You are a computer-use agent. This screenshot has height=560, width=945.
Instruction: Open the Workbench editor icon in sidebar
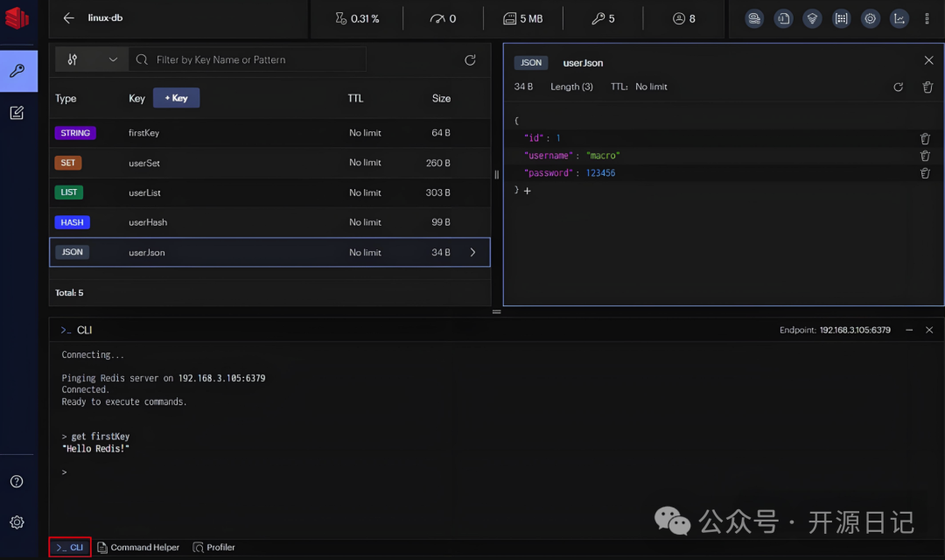click(x=17, y=113)
